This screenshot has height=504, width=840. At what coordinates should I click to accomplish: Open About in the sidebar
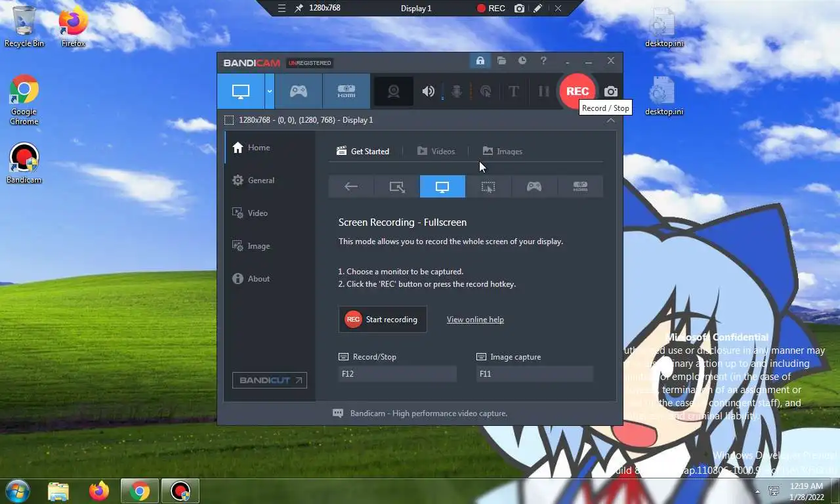pyautogui.click(x=270, y=279)
